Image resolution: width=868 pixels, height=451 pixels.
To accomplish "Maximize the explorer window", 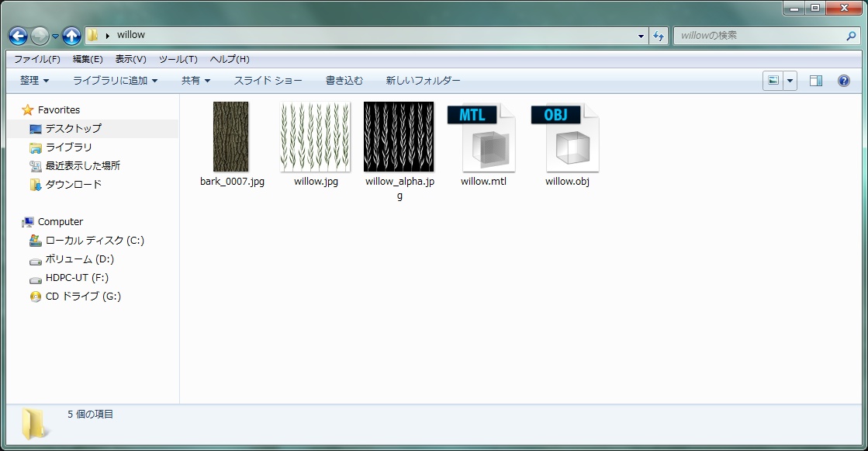I will (815, 8).
